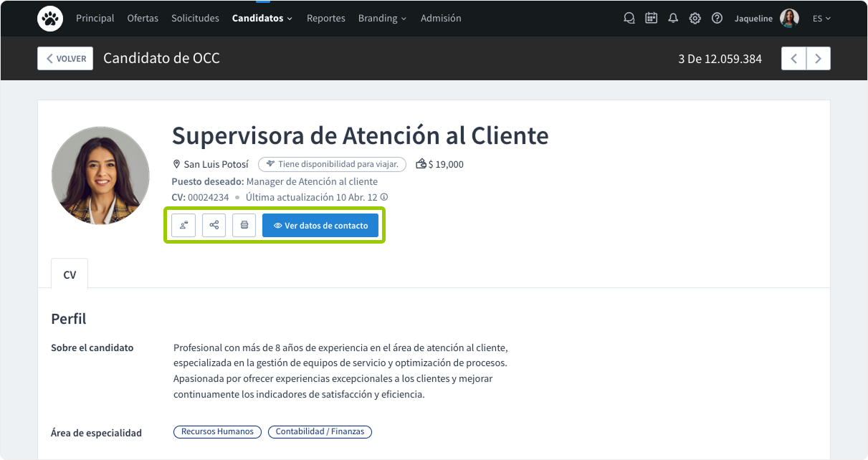
Task: Open the help icon with question mark
Action: click(717, 18)
